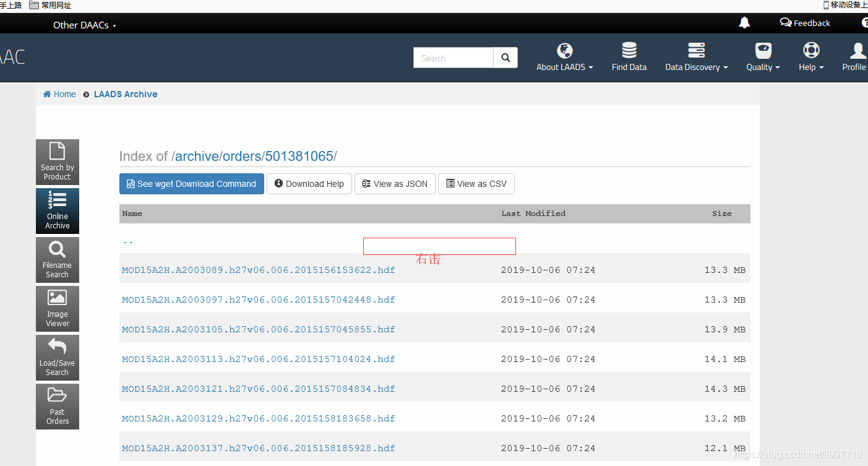868x466 pixels.
Task: Go to Home breadcrumb
Action: 59,94
